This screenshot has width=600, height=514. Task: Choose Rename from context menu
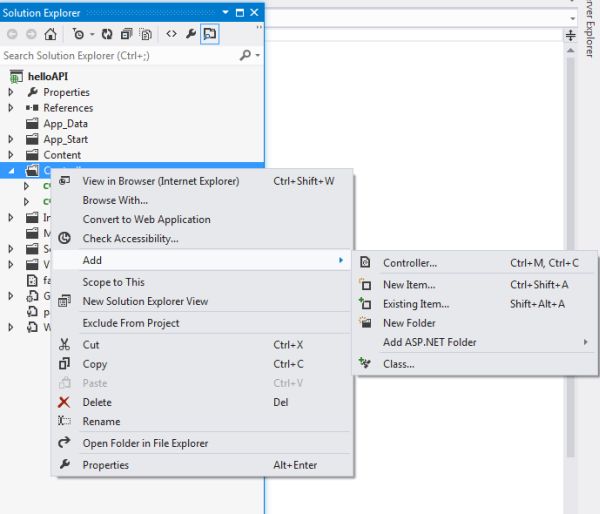202,421
